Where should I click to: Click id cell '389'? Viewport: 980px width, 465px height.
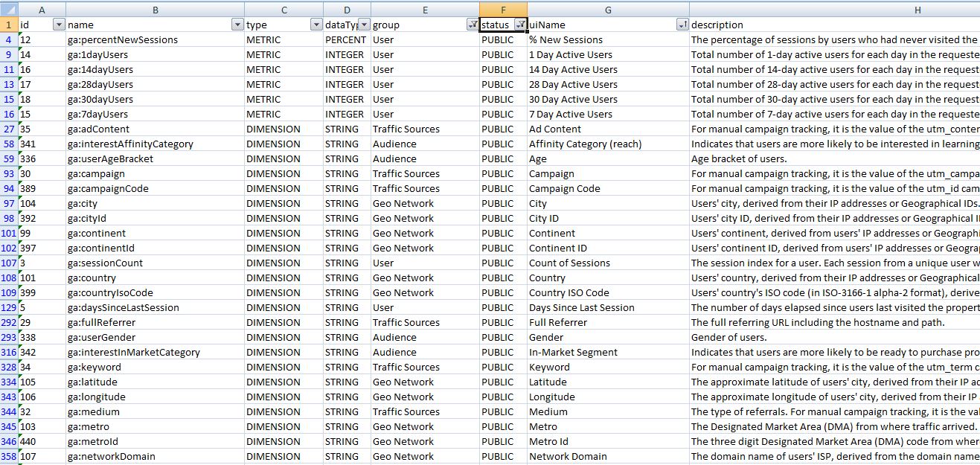[x=42, y=188]
